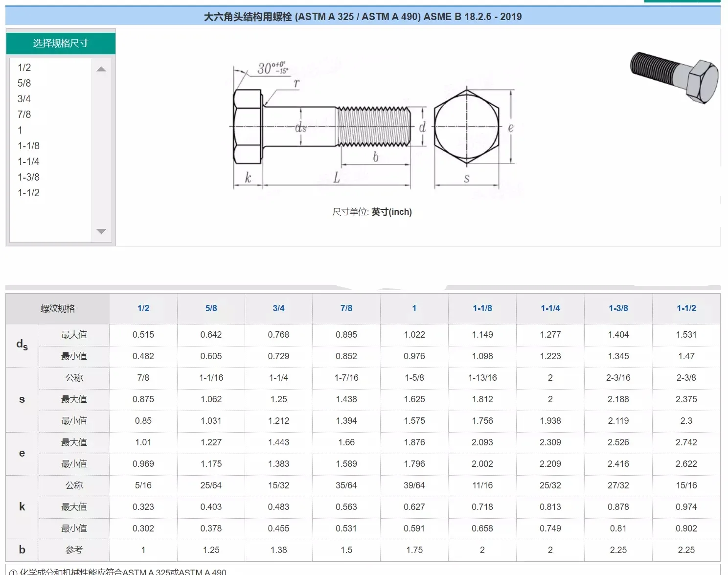The image size is (728, 575).
Task: Click cell value 1.383
Action: coord(278,464)
